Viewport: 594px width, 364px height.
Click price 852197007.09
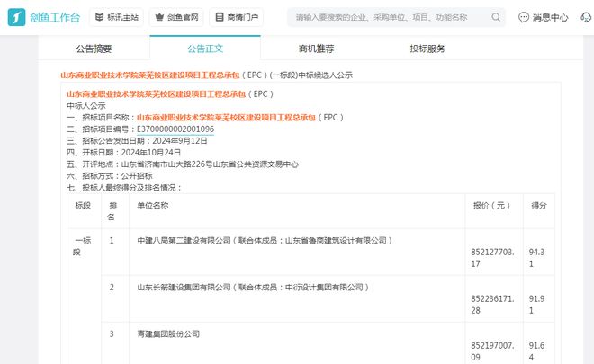coord(492,351)
